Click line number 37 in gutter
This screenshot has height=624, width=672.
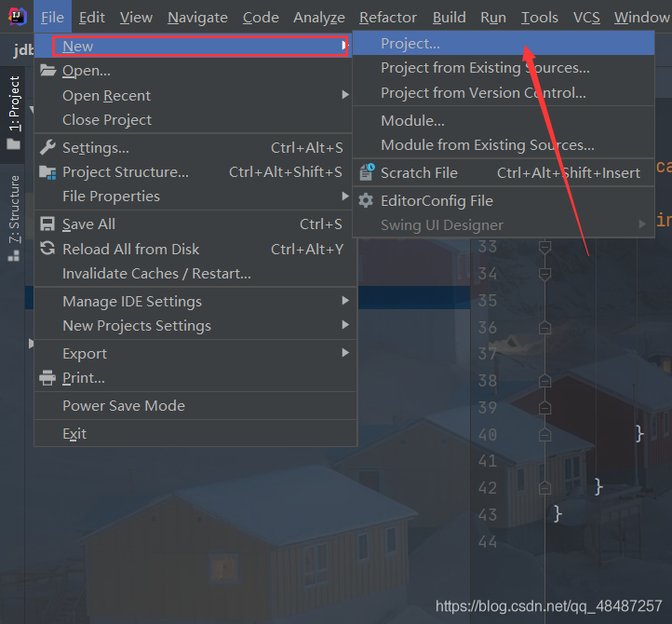(488, 354)
